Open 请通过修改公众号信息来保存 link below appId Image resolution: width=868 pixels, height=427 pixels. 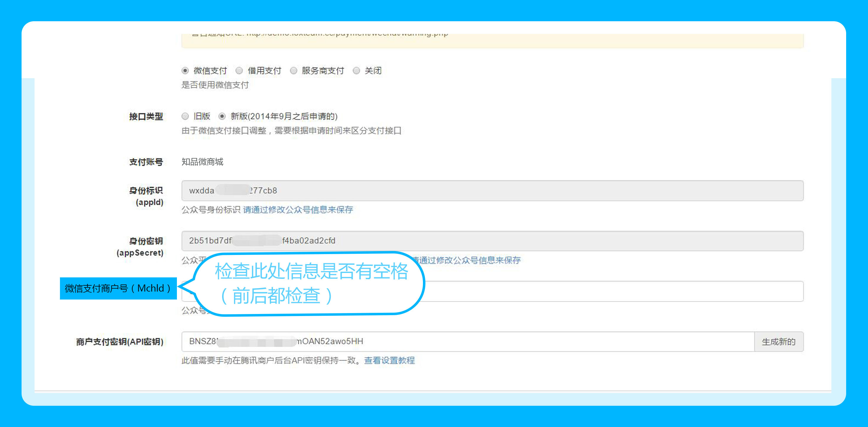pyautogui.click(x=298, y=210)
